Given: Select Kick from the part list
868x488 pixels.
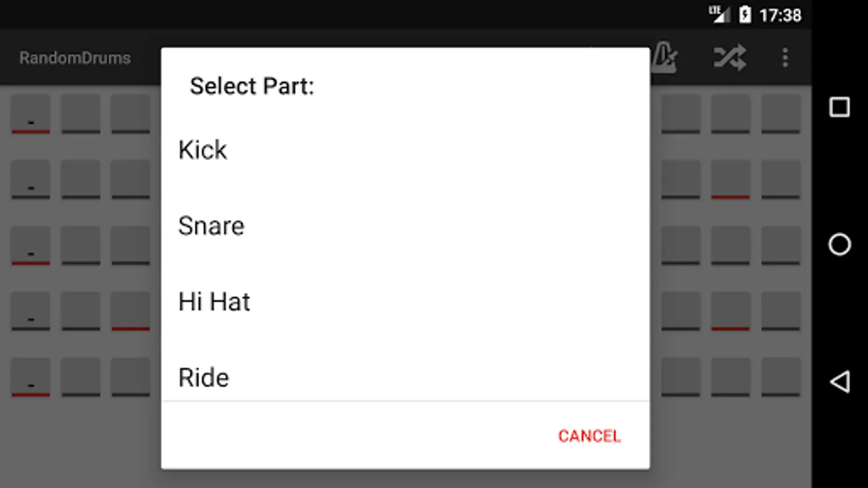Looking at the screenshot, I should (202, 150).
